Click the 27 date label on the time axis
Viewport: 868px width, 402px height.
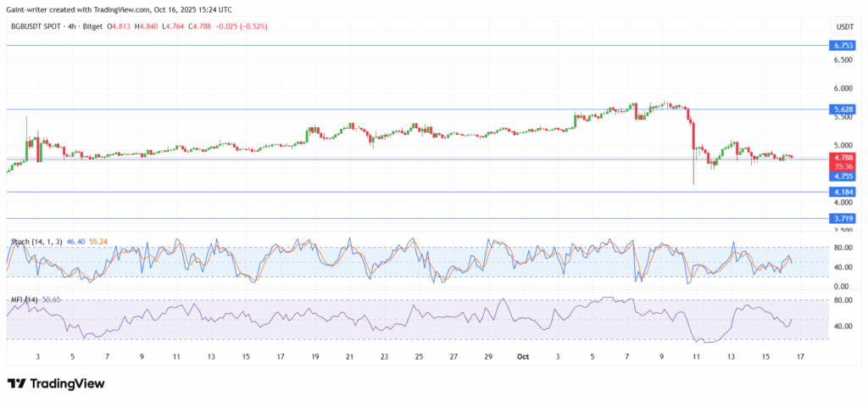click(x=453, y=356)
